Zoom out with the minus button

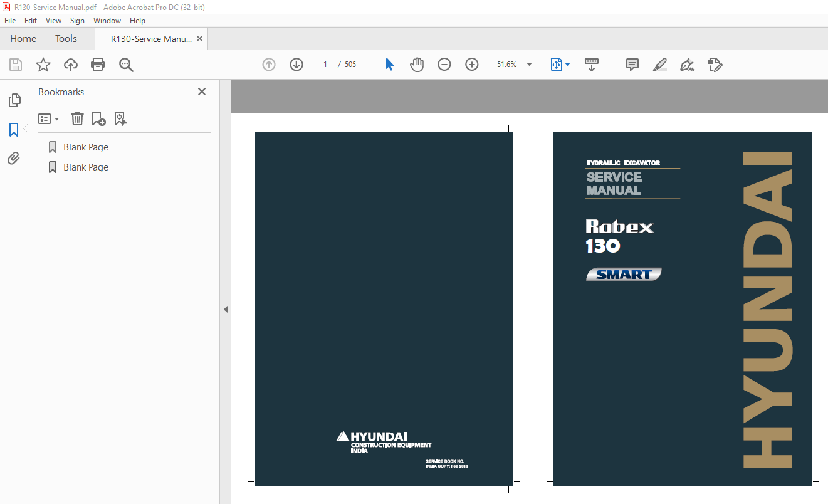coord(444,65)
